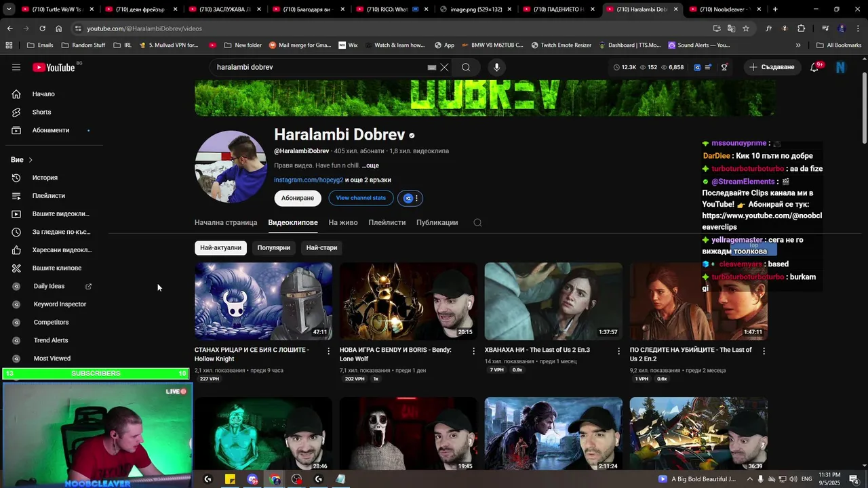Open the volume icon in the system tray

pos(794,479)
